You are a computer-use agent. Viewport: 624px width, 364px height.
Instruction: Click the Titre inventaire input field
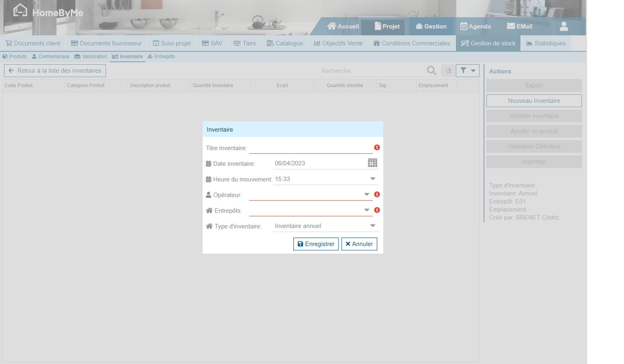(310, 148)
